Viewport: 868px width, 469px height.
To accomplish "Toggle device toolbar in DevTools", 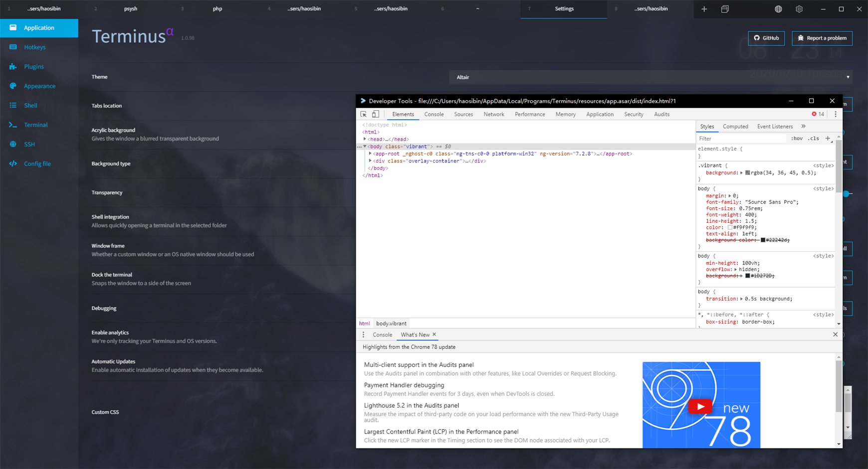I will (x=376, y=114).
